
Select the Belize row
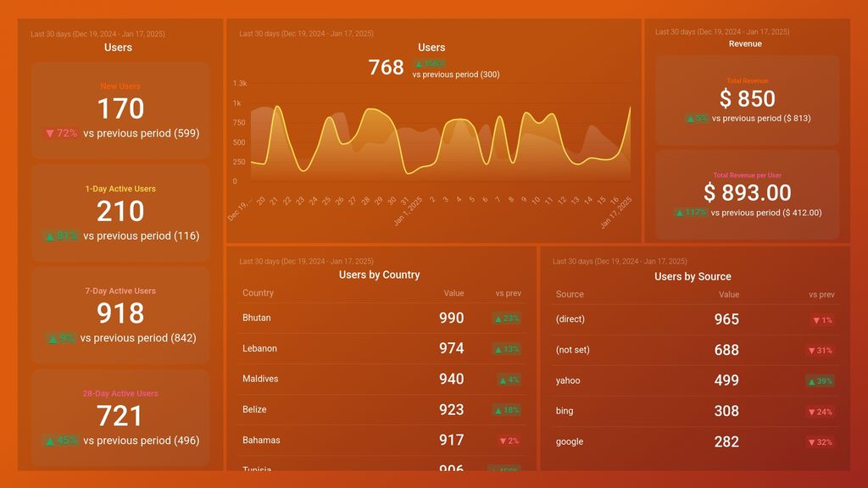[x=381, y=410]
